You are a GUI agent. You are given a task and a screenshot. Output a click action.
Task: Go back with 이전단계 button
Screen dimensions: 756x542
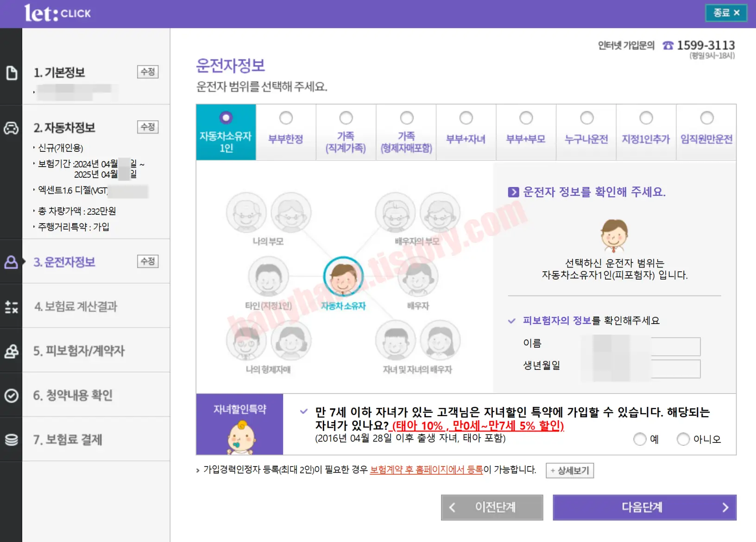coord(492,507)
